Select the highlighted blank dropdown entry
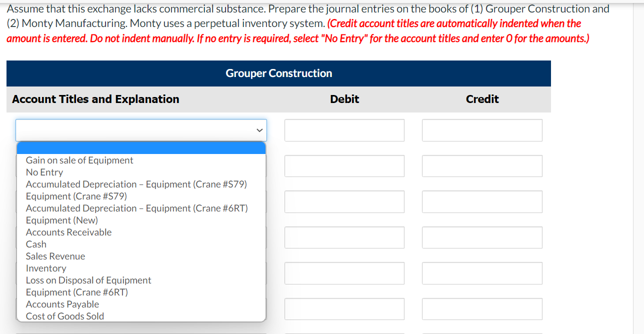 point(141,147)
